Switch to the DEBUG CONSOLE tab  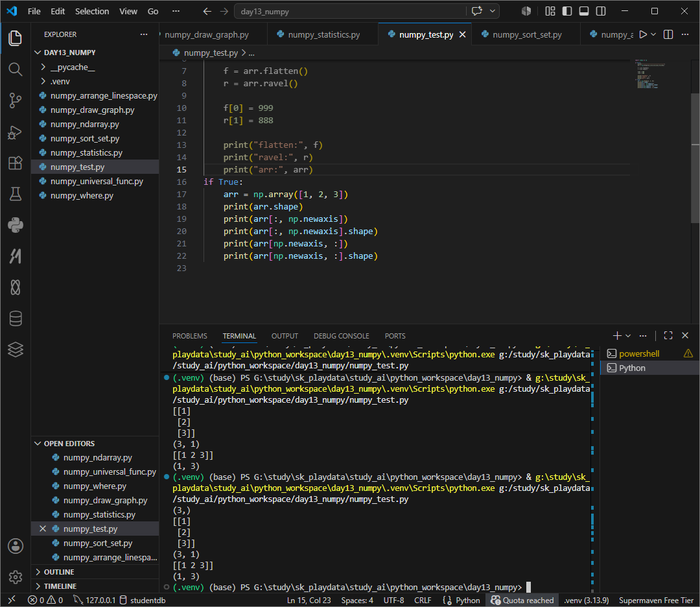(341, 336)
